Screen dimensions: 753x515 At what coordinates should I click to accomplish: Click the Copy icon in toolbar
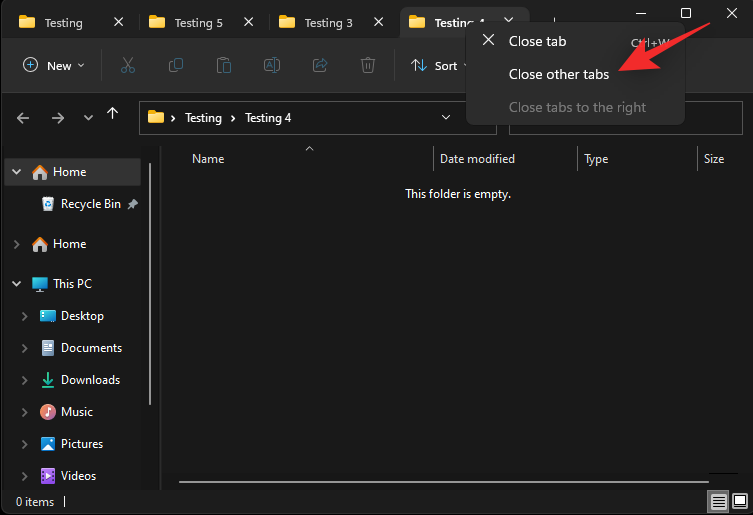(x=176, y=65)
